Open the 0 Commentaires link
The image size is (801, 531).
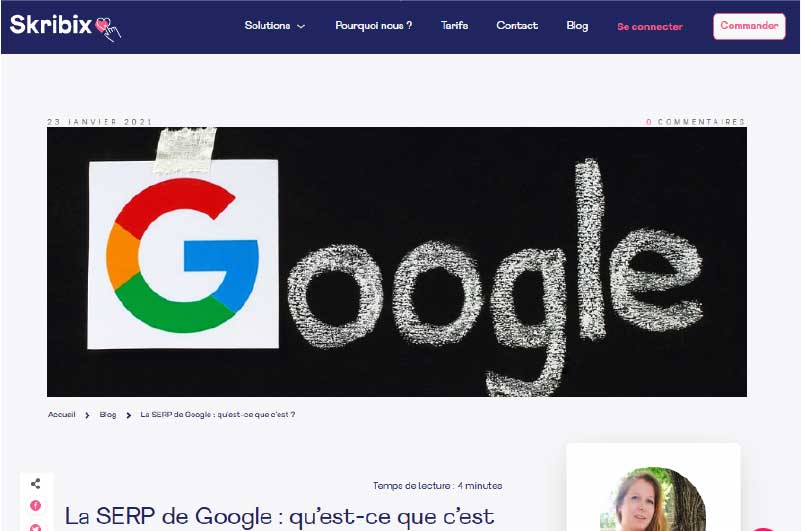point(695,122)
